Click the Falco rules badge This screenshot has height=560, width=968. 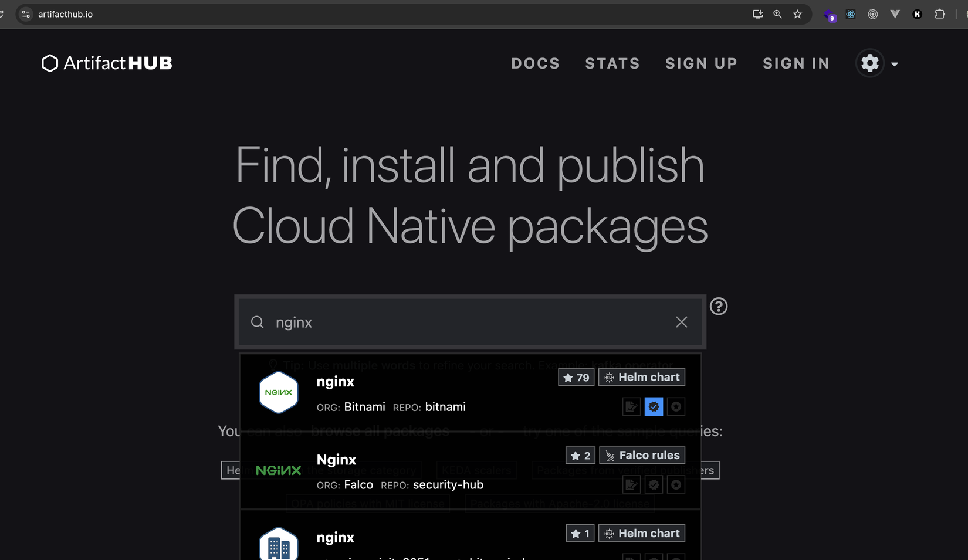642,456
